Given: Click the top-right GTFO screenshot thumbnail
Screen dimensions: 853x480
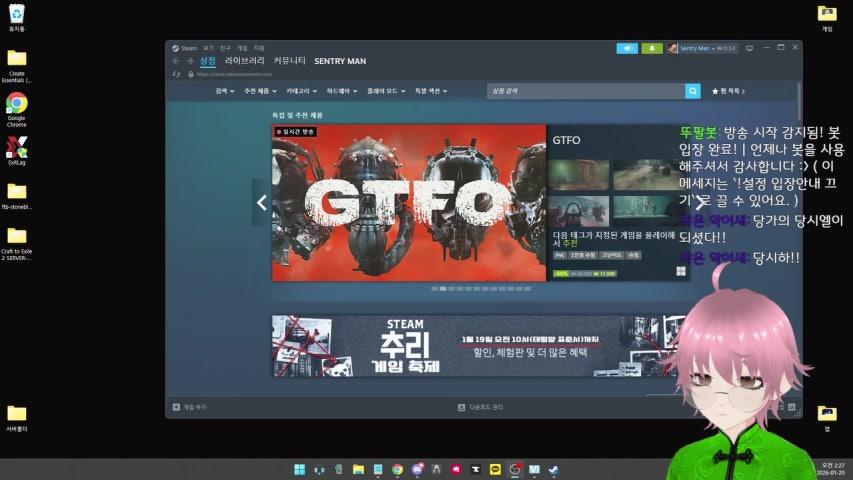Looking at the screenshot, I should [x=644, y=174].
